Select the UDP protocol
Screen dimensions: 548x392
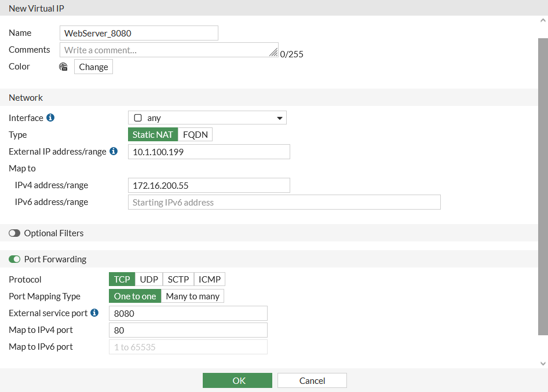tap(149, 279)
